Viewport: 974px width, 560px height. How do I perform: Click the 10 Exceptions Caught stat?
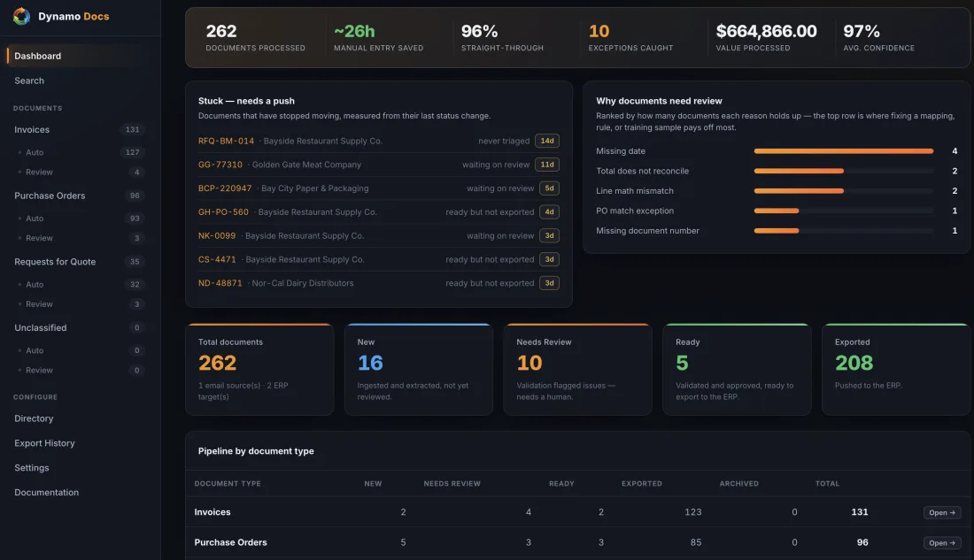tap(630, 38)
